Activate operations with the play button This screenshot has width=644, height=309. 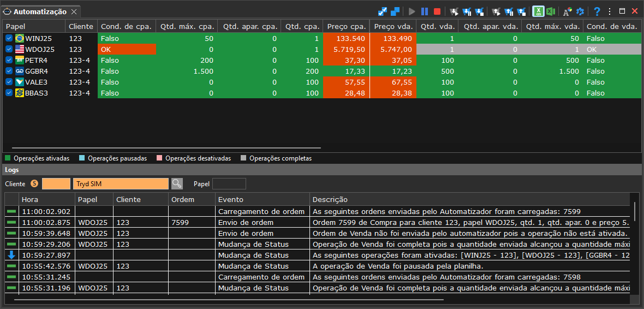[412, 11]
